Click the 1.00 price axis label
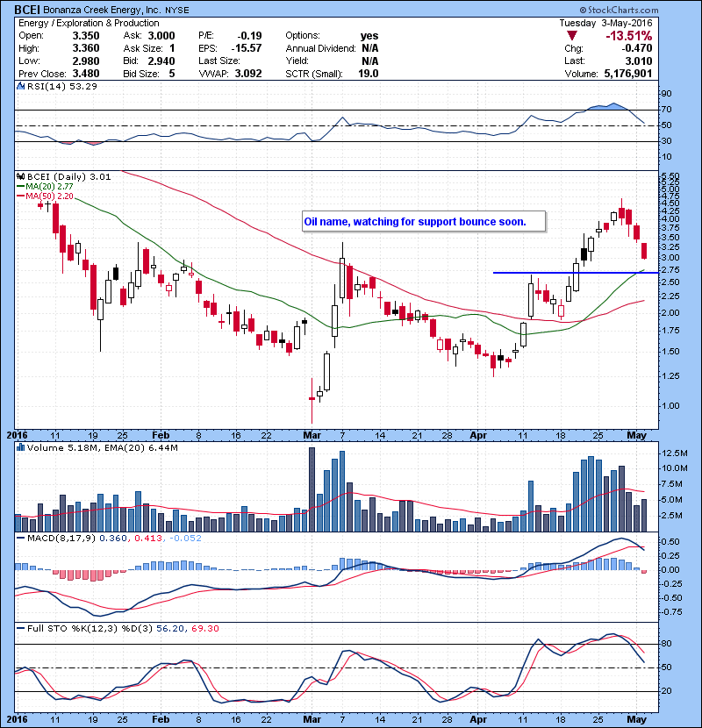 [x=670, y=406]
